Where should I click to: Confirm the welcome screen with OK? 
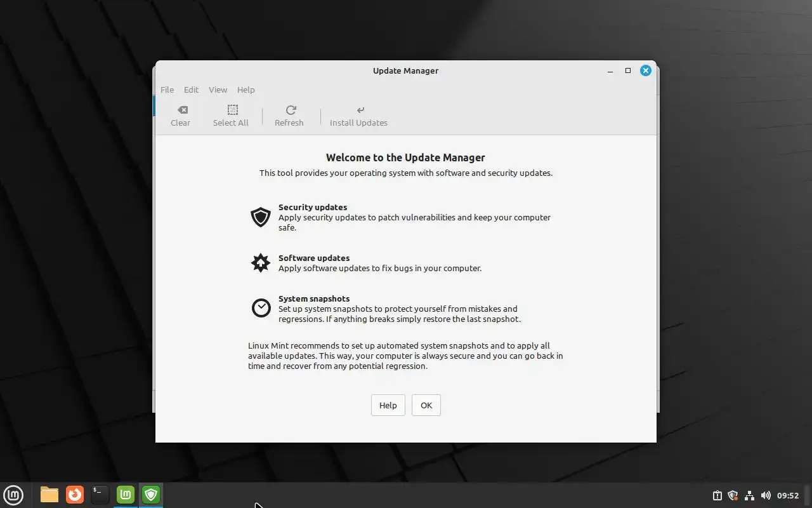click(426, 405)
